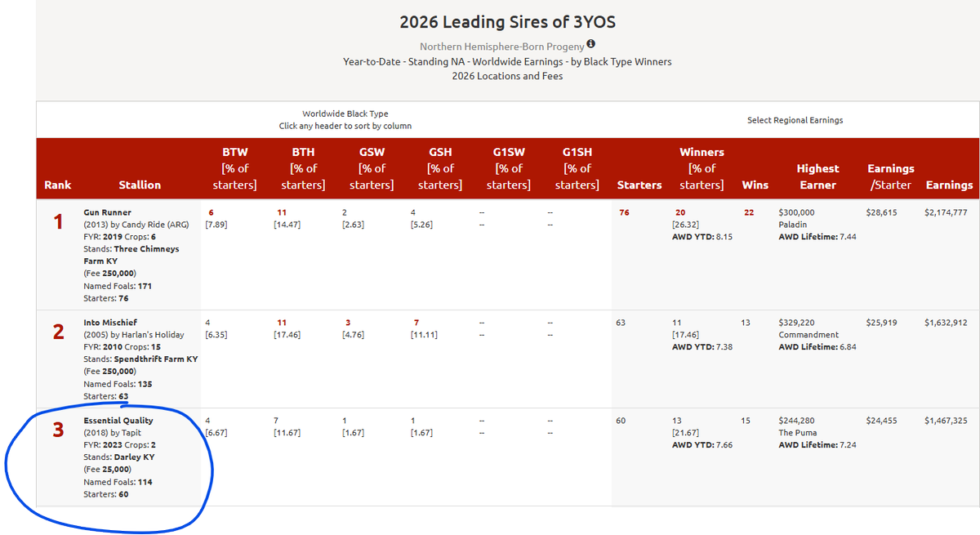Viewport: 980px width, 535px height.
Task: Open Gun Runner's BTW count of 6
Action: (211, 212)
